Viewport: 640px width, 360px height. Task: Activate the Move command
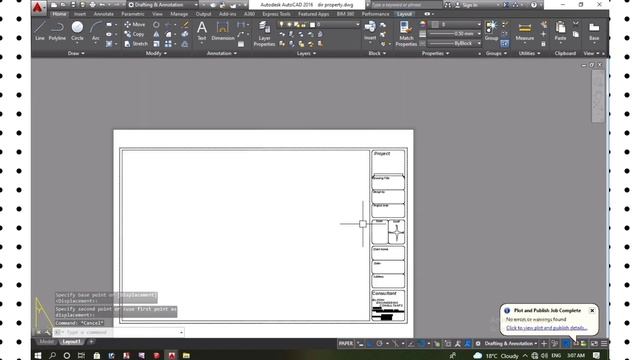(135, 24)
